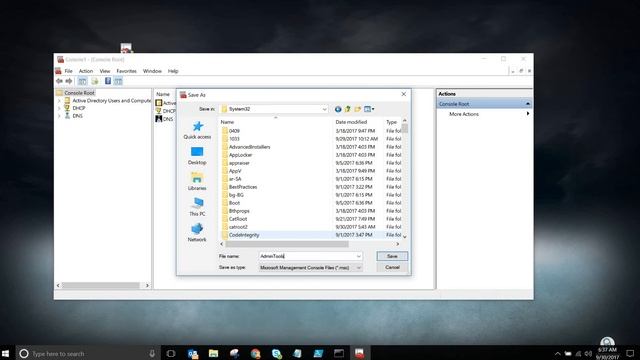
Task: Open Outlook from the taskbar
Action: coord(193,353)
